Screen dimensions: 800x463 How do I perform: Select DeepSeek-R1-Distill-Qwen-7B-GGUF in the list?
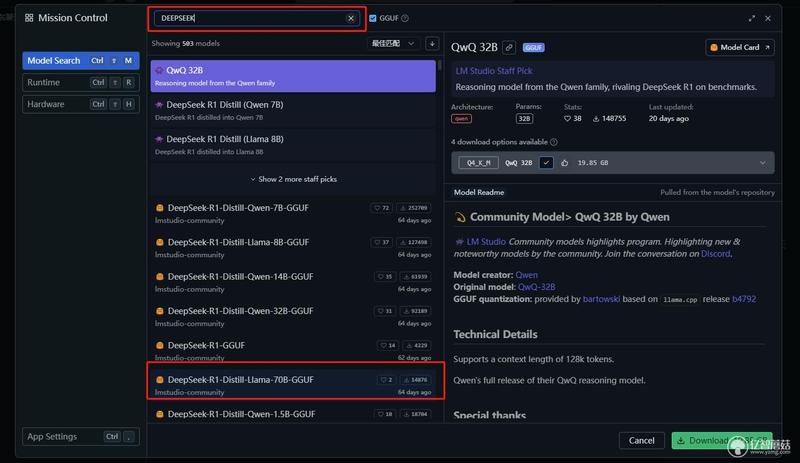click(x=293, y=213)
